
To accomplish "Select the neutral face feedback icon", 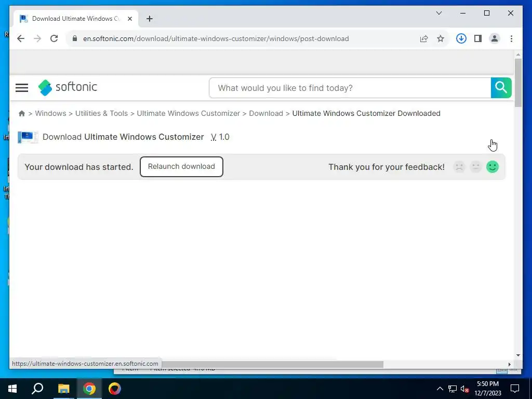I will [476, 167].
